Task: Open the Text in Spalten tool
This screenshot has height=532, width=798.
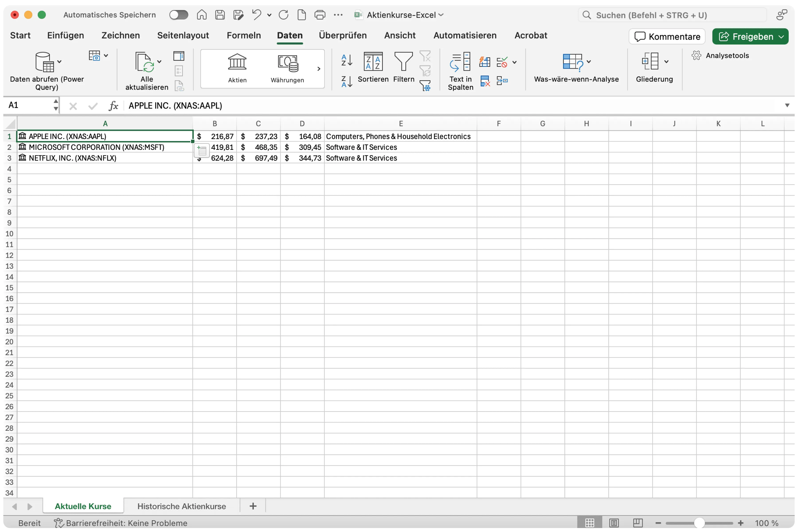Action: (x=460, y=63)
